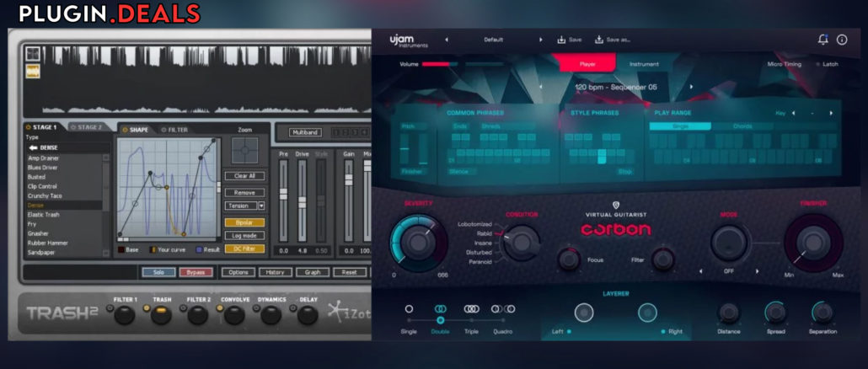Click the Save icon in ujam header
Image resolution: width=868 pixels, height=369 pixels.
(560, 40)
